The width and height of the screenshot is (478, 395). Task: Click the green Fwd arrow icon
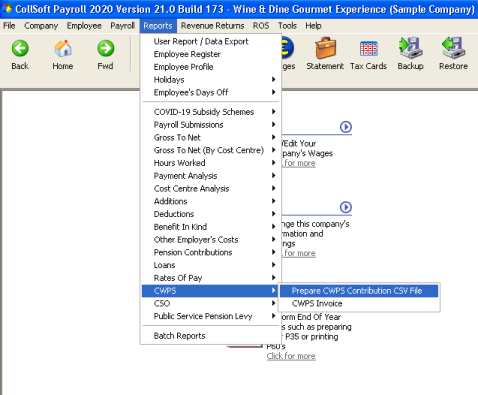click(x=105, y=48)
